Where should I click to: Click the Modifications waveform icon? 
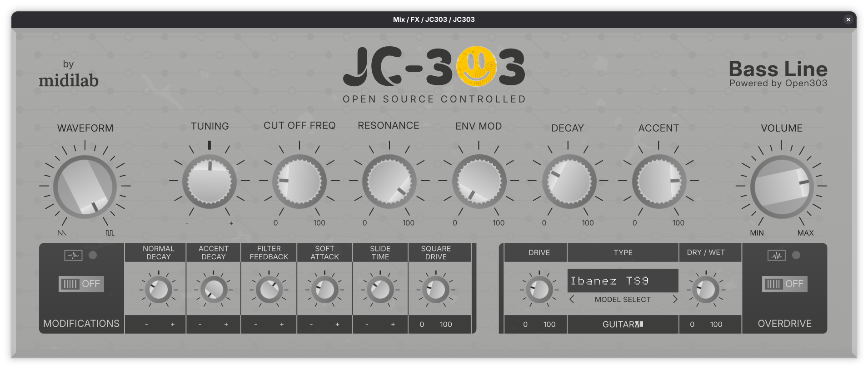(x=73, y=256)
